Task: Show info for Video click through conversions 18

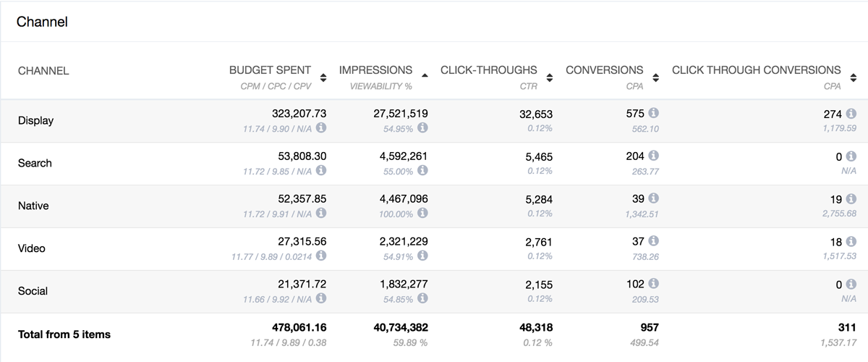Action: [x=851, y=241]
